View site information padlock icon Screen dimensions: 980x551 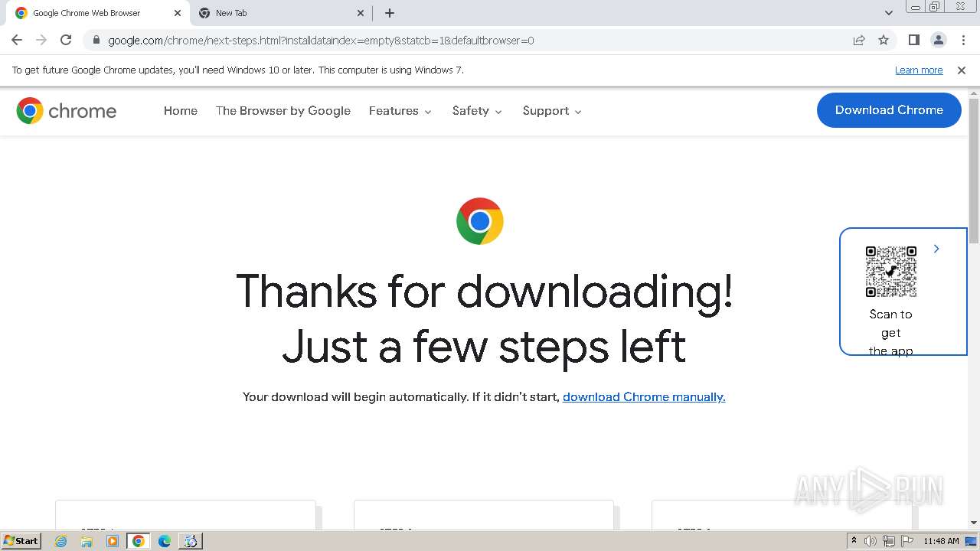96,40
